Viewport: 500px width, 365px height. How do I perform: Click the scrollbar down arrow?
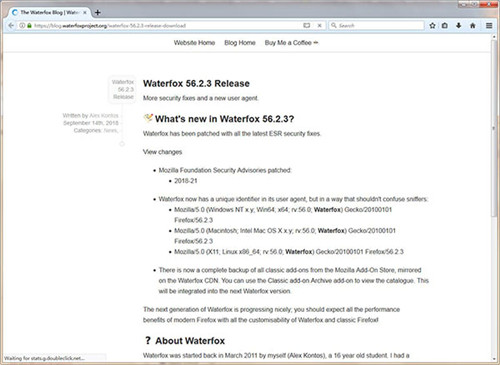pos(494,359)
